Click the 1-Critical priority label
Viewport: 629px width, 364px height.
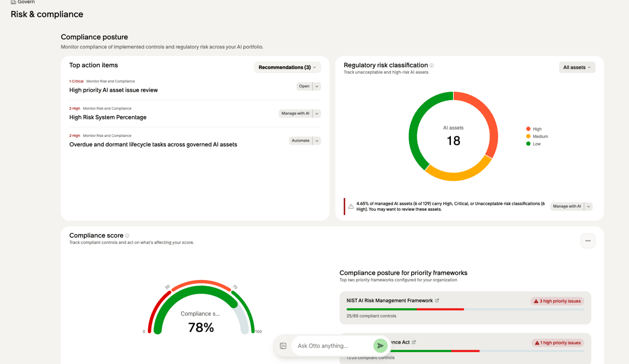[x=76, y=81]
